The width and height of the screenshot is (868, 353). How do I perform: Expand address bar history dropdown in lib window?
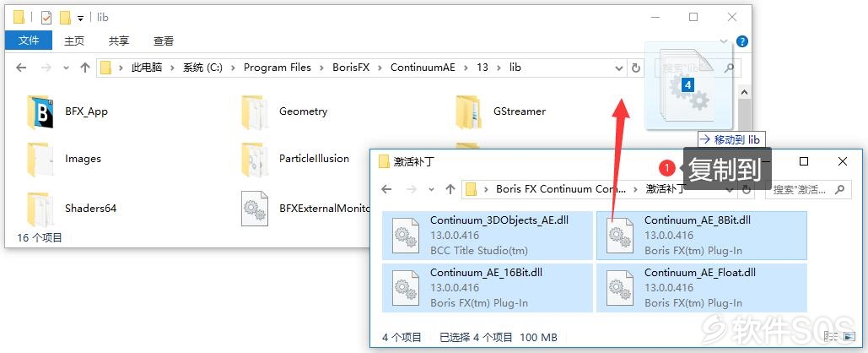[x=619, y=68]
